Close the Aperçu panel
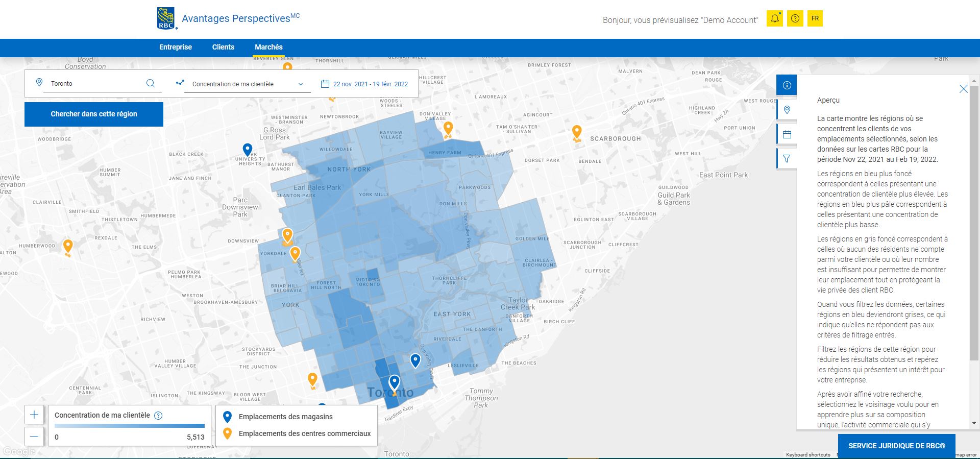The width and height of the screenshot is (980, 459). pos(963,89)
